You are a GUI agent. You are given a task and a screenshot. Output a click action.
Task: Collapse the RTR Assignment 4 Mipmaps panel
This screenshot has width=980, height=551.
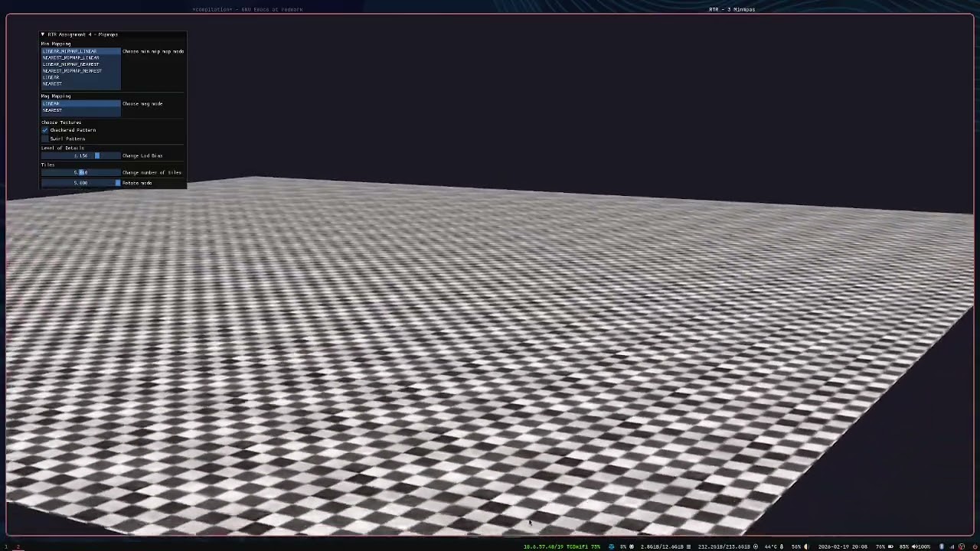click(43, 34)
